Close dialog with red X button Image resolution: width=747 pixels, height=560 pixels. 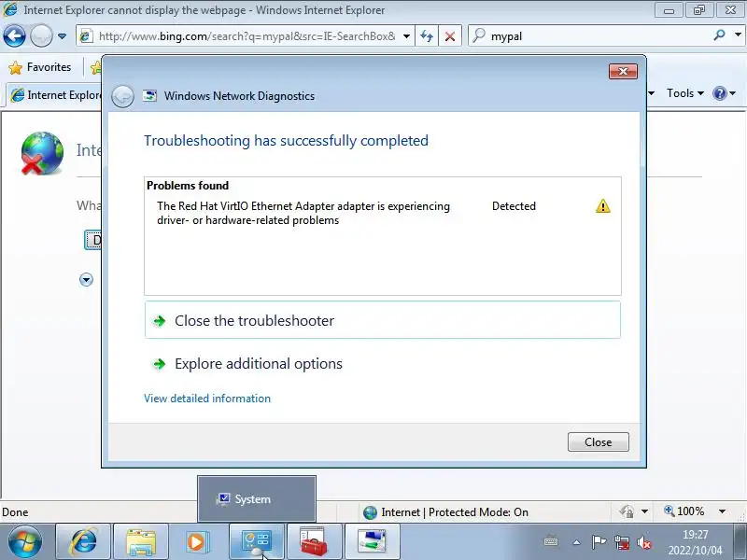(x=623, y=72)
